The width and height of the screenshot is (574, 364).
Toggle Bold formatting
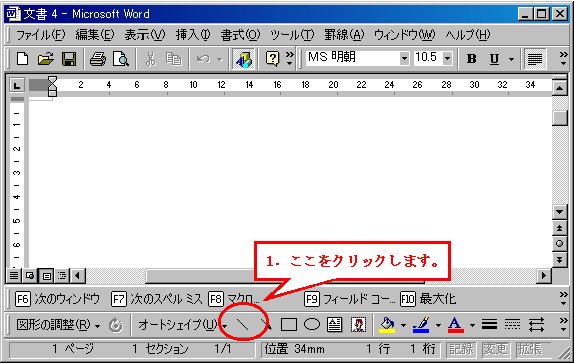(472, 59)
